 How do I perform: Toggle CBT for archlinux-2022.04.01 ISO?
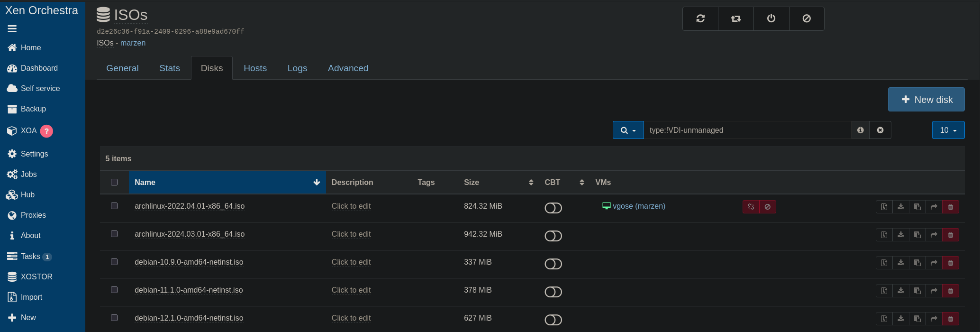click(553, 208)
